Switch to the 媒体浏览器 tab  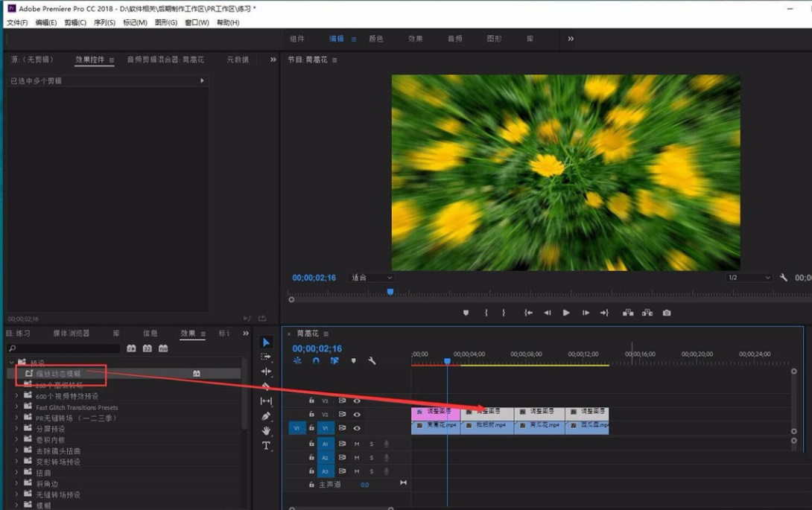click(x=71, y=334)
